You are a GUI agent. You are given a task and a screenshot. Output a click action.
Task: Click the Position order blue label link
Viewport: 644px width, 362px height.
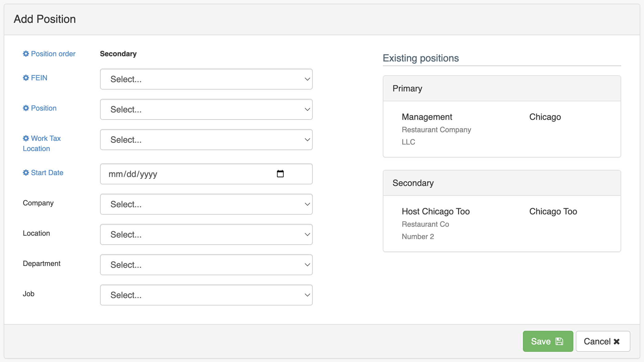[x=53, y=53]
